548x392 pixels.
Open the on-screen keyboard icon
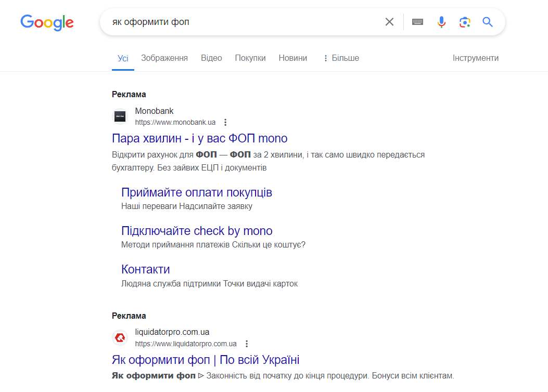417,22
